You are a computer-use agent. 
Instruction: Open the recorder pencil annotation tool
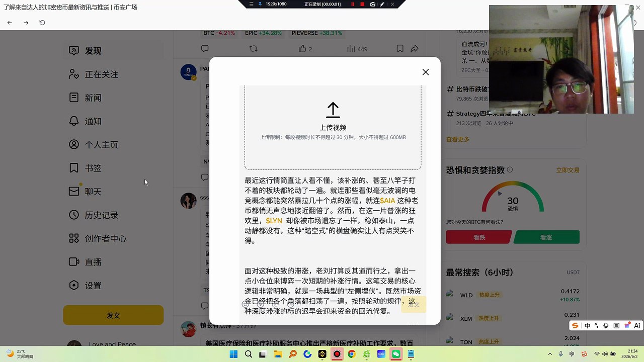click(382, 4)
